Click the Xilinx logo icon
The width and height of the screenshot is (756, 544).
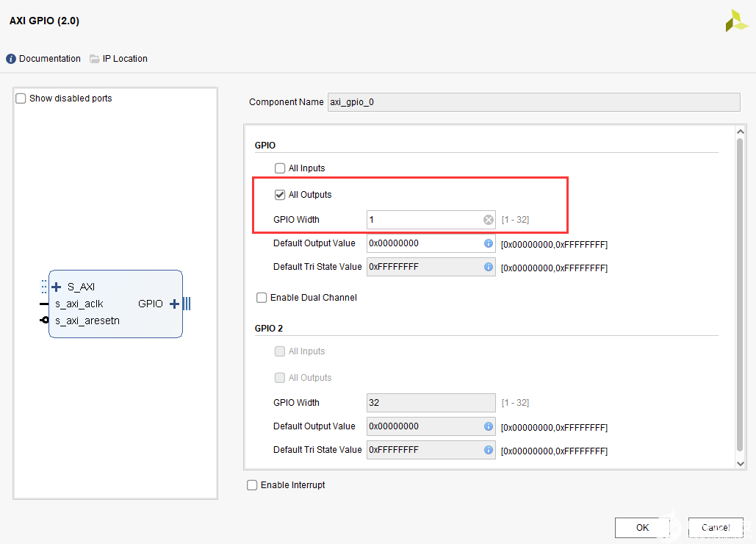(x=736, y=21)
